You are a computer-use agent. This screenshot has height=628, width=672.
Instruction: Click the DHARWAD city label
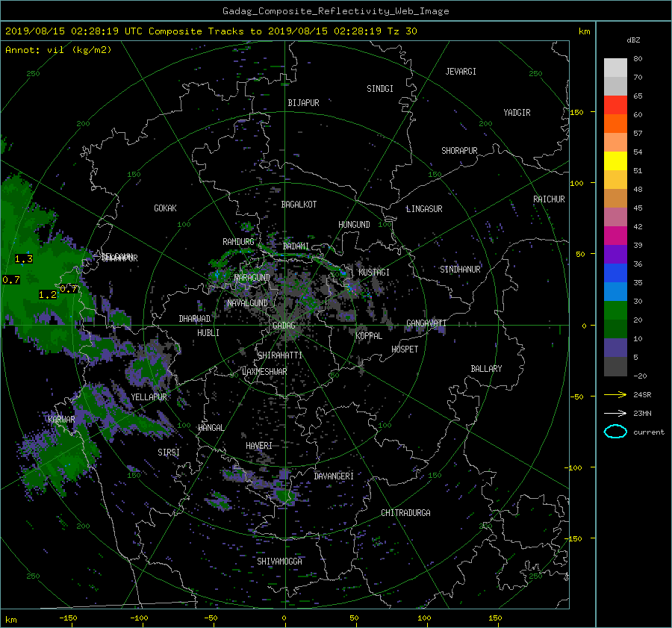(x=195, y=319)
